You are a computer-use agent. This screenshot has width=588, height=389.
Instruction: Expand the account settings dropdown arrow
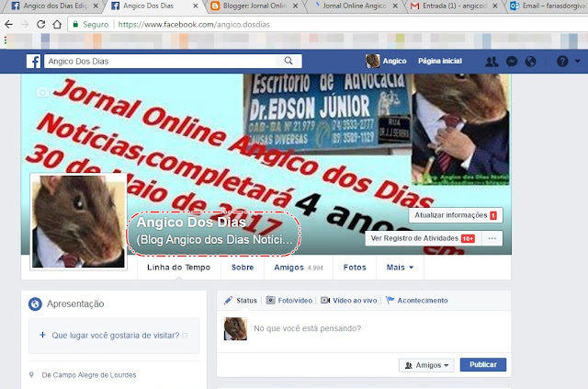click(x=578, y=61)
